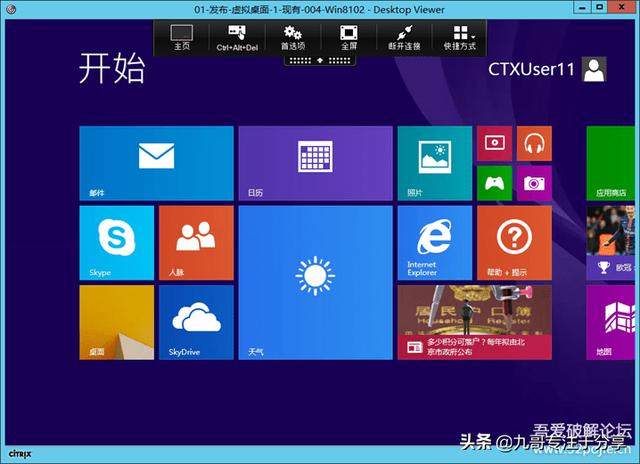Open the 人脉 (People) tile
The image size is (640, 464).
coord(196,243)
